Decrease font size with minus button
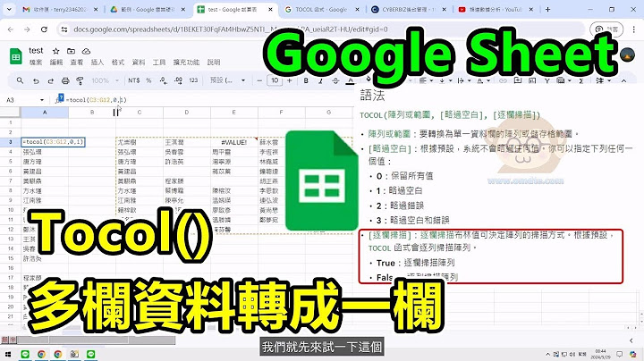644x361 pixels. (259, 80)
